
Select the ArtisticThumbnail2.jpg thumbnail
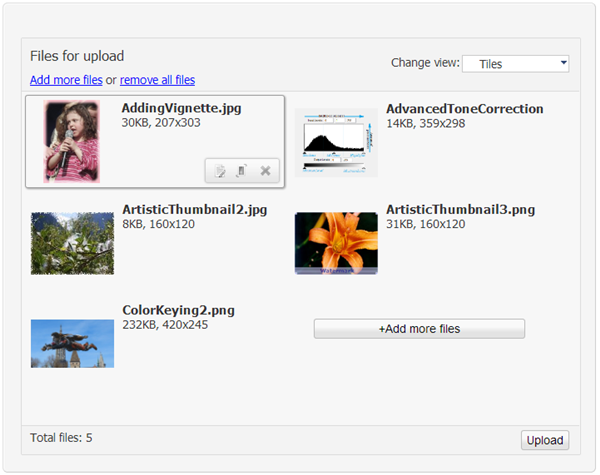tap(72, 243)
